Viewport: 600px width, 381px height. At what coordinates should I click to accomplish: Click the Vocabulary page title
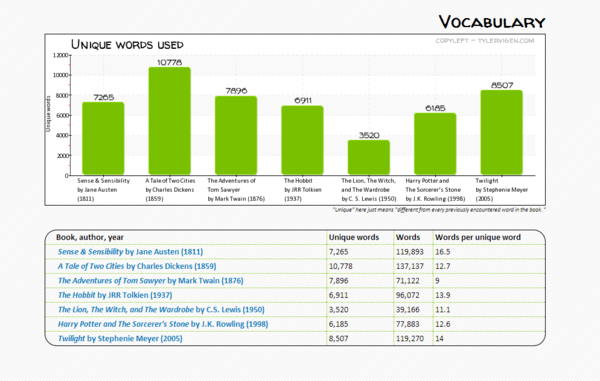point(492,22)
